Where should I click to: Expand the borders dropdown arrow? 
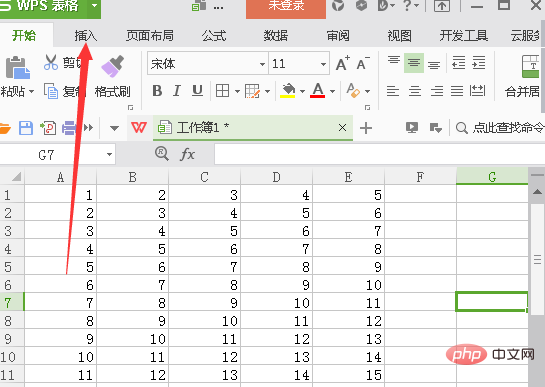[x=237, y=91]
